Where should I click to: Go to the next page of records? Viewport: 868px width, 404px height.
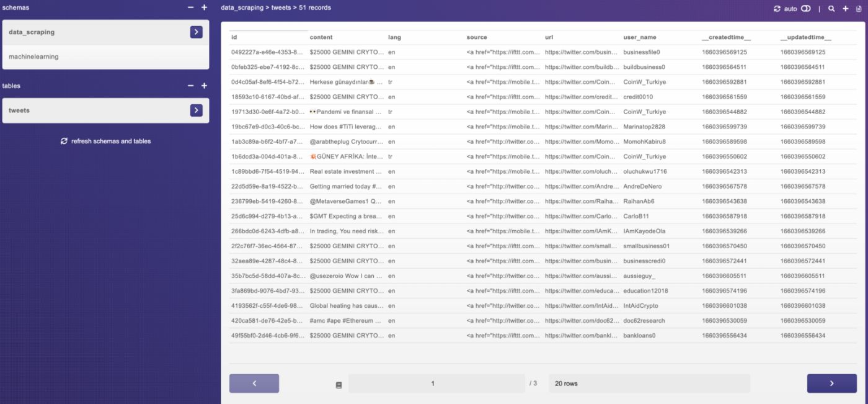tap(831, 384)
